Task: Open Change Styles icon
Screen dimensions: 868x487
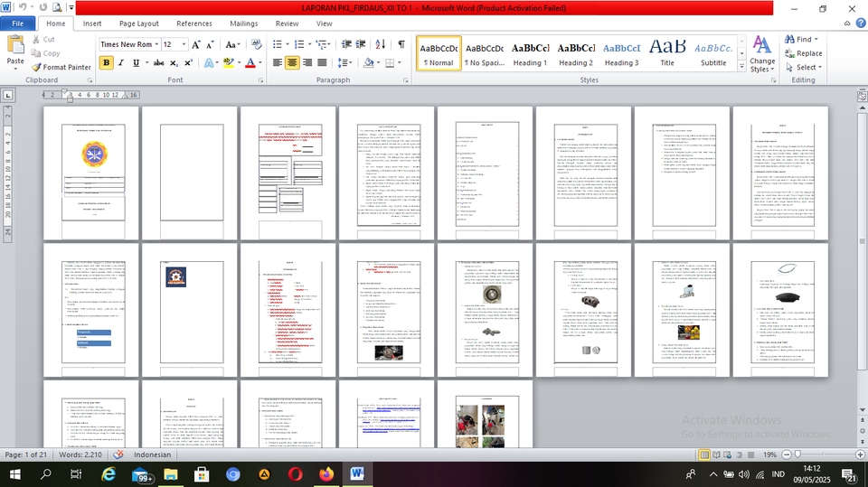Action: point(762,53)
